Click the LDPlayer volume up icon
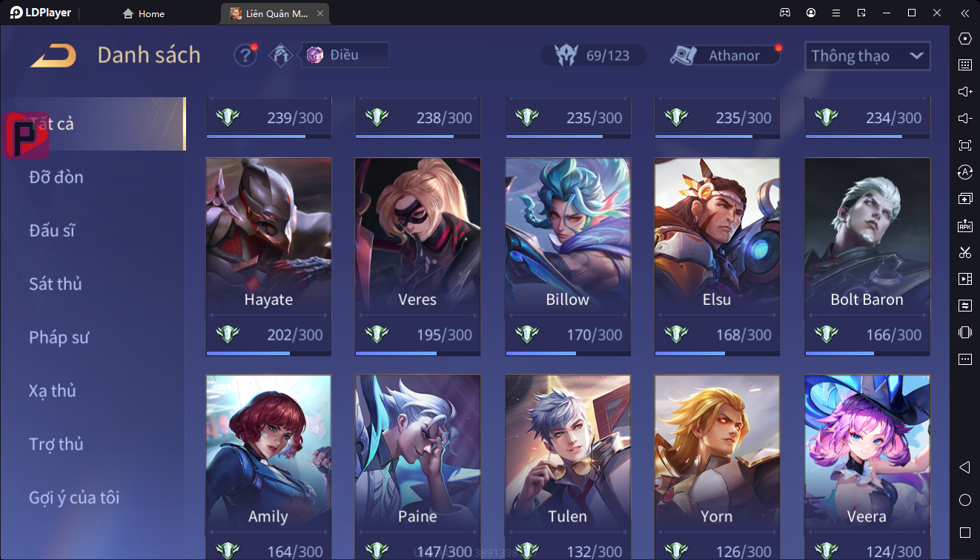Image resolution: width=980 pixels, height=560 pixels. (964, 92)
